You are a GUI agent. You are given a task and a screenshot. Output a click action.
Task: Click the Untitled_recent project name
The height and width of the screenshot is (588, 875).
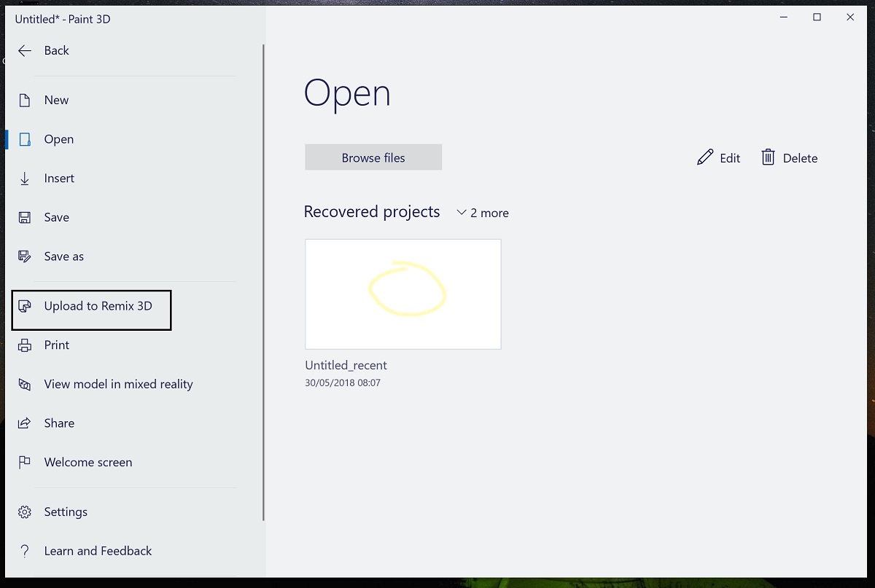[346, 365]
